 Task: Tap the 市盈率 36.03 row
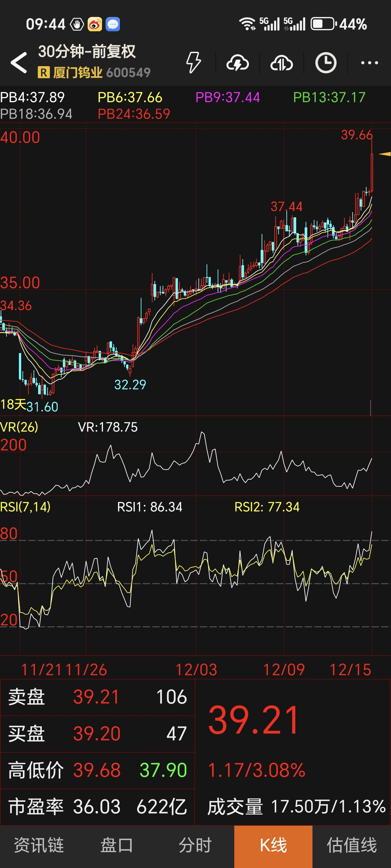[97, 807]
